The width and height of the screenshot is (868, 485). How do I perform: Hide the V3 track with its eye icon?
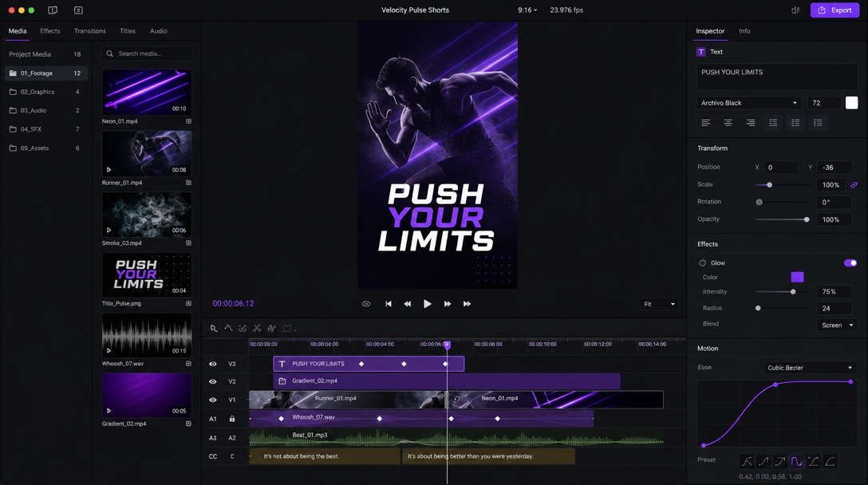click(x=212, y=364)
